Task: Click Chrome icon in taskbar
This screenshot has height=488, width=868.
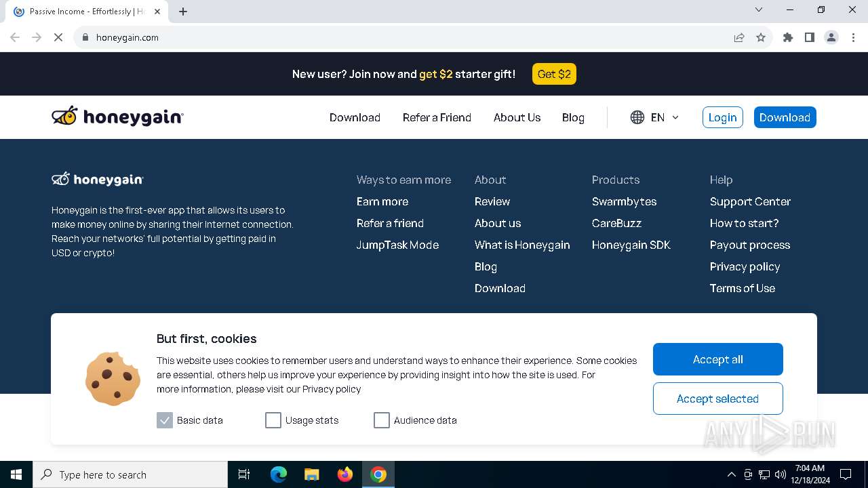Action: pos(378,474)
